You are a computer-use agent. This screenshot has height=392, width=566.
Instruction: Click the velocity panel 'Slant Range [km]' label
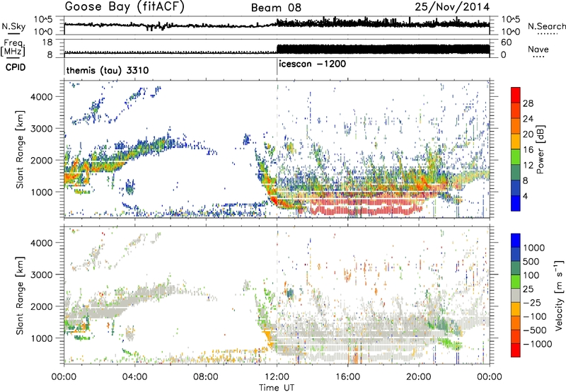tap(20, 295)
